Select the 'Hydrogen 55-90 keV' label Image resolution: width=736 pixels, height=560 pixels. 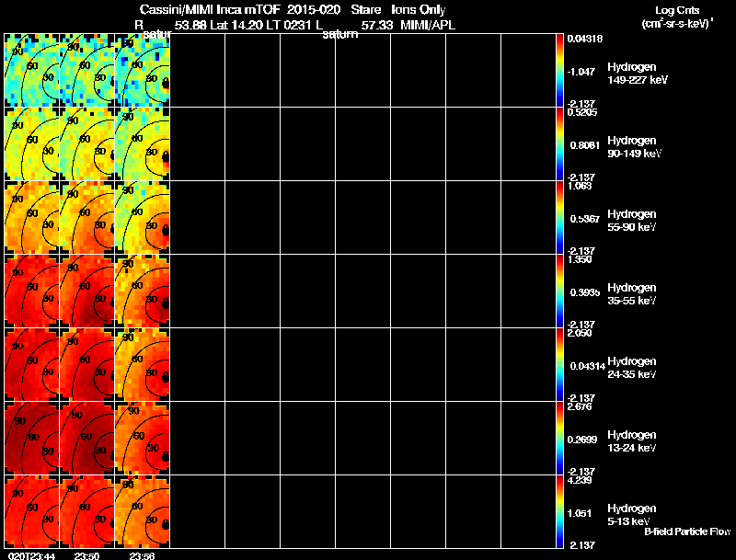pos(632,221)
